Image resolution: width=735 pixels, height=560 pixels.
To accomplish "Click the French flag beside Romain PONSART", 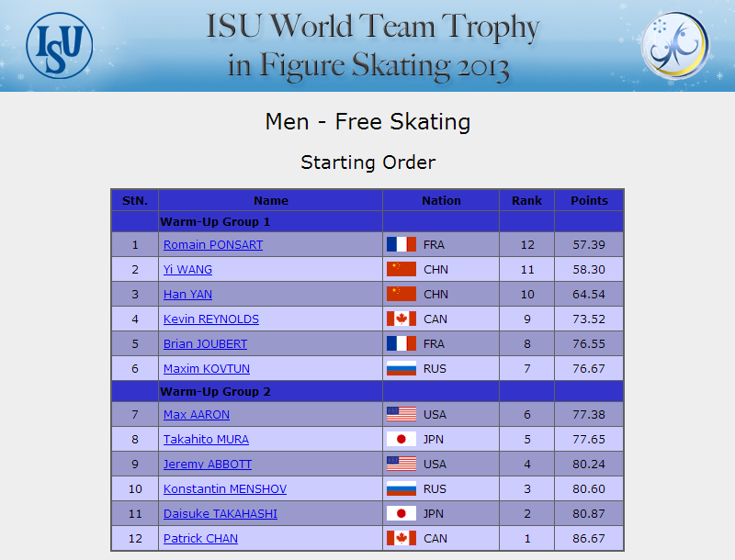I will (401, 244).
